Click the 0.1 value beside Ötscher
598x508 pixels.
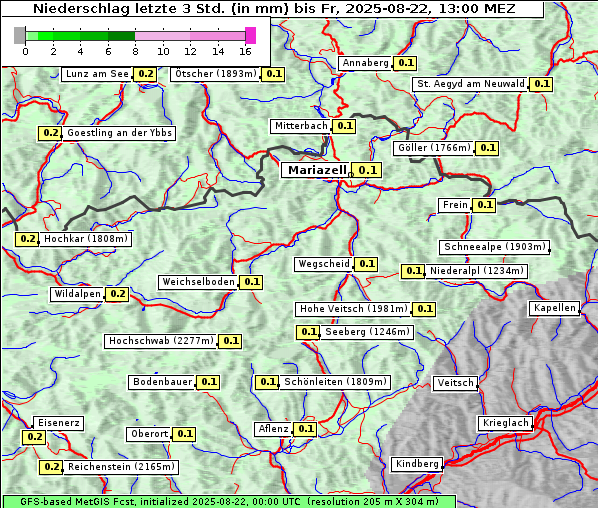click(273, 74)
